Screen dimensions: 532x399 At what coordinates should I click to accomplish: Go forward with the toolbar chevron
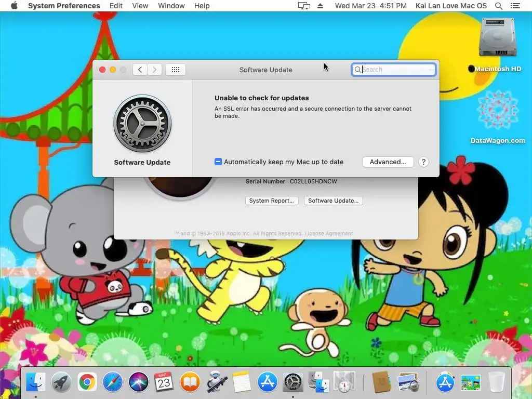[154, 70]
